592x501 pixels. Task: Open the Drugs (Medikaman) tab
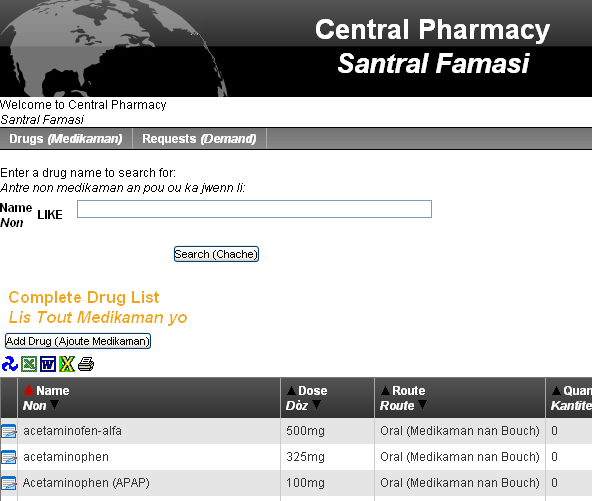click(66, 139)
